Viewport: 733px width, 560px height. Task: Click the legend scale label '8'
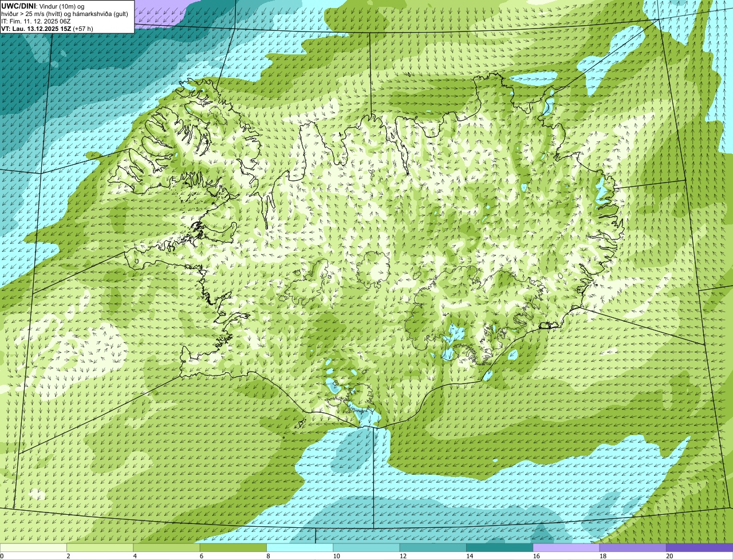coord(268,556)
